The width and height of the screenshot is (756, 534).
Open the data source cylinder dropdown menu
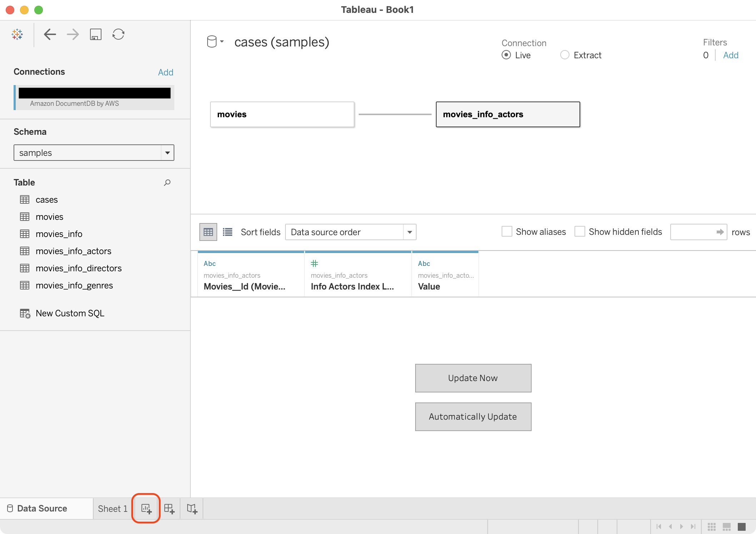[x=215, y=42]
